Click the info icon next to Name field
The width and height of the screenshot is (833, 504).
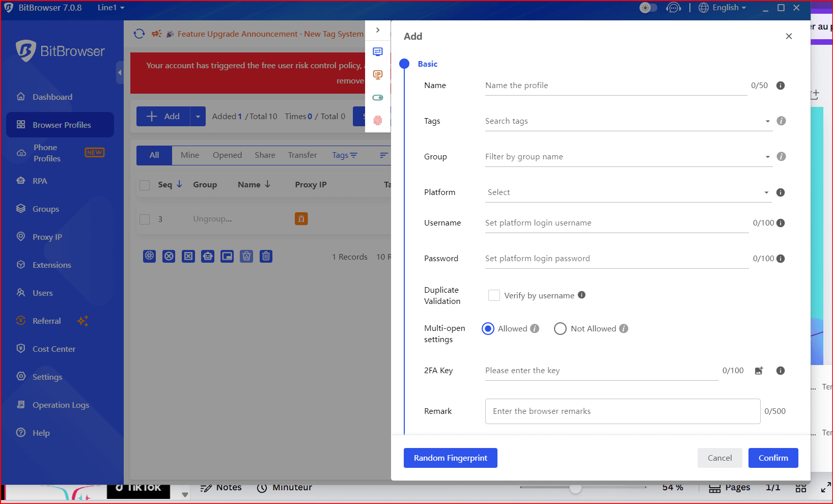(780, 86)
